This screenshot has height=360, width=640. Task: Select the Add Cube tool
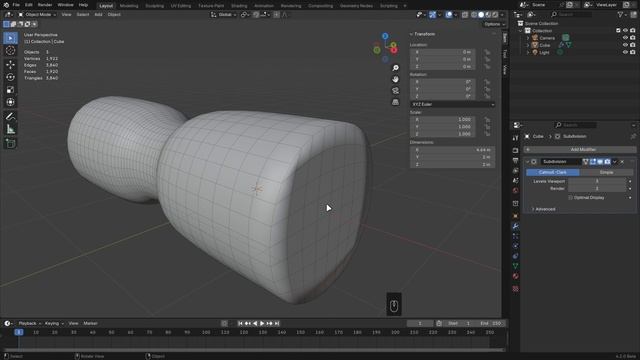pyautogui.click(x=10, y=143)
